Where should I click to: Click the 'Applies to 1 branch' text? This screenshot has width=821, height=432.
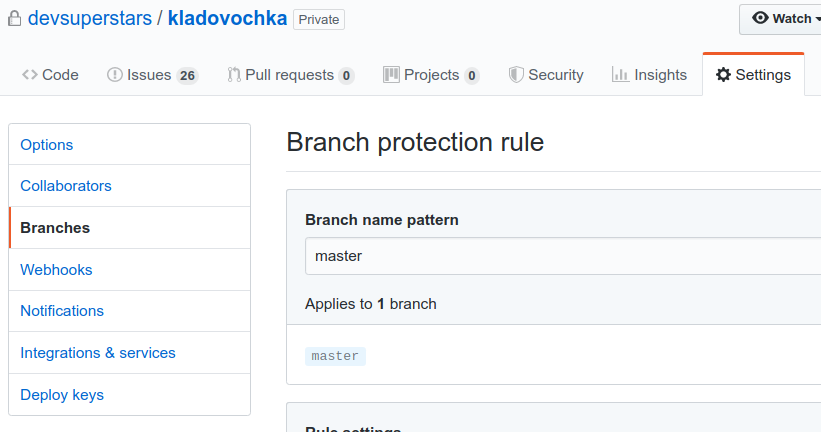click(x=371, y=304)
